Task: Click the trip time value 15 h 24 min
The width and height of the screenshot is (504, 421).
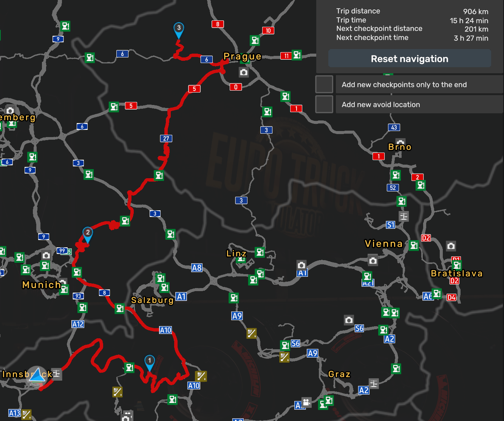Action: click(x=469, y=21)
